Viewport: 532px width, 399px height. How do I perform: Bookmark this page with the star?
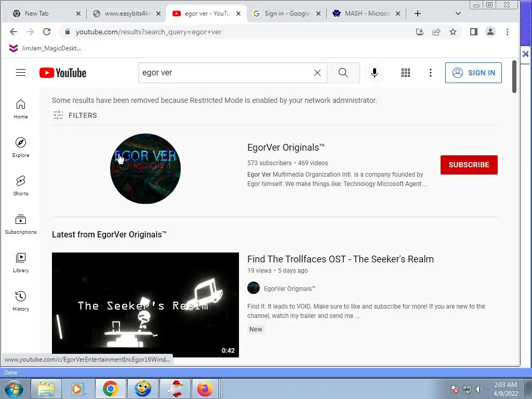point(453,32)
